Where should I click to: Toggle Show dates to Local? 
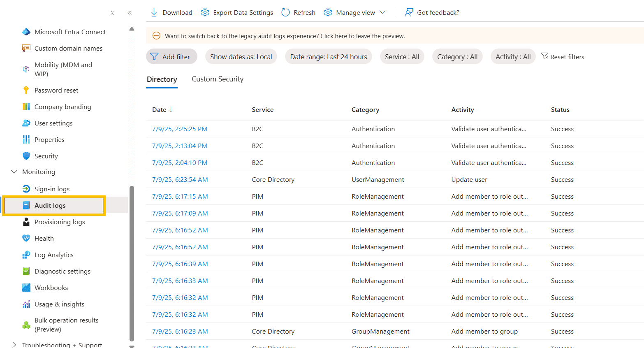pyautogui.click(x=241, y=56)
